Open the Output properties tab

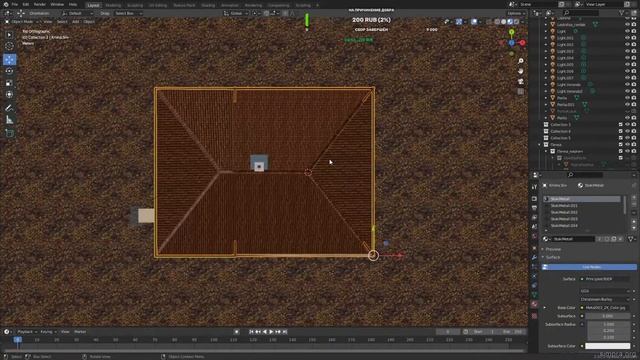pos(534,208)
